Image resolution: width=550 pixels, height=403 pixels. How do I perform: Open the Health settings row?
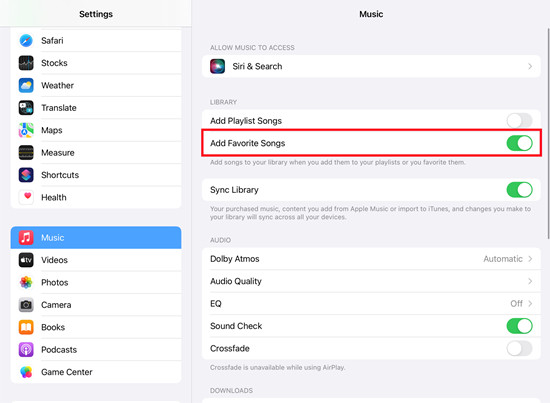[96, 197]
